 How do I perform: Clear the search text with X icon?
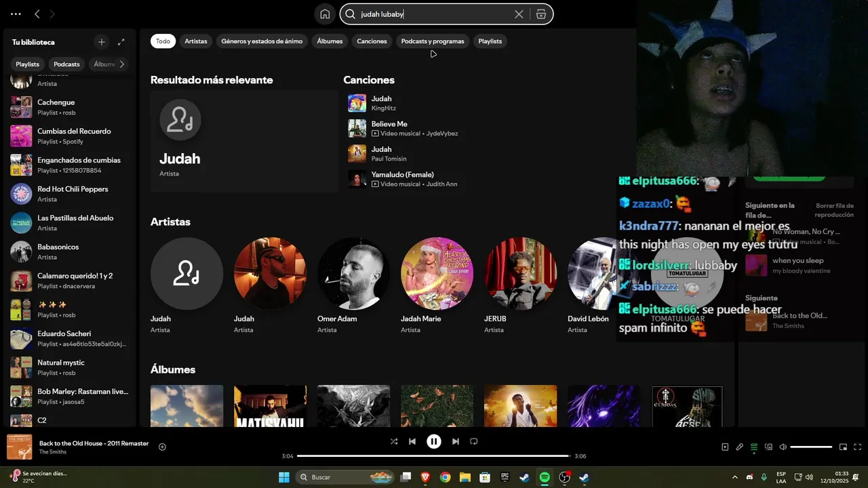[x=519, y=14]
